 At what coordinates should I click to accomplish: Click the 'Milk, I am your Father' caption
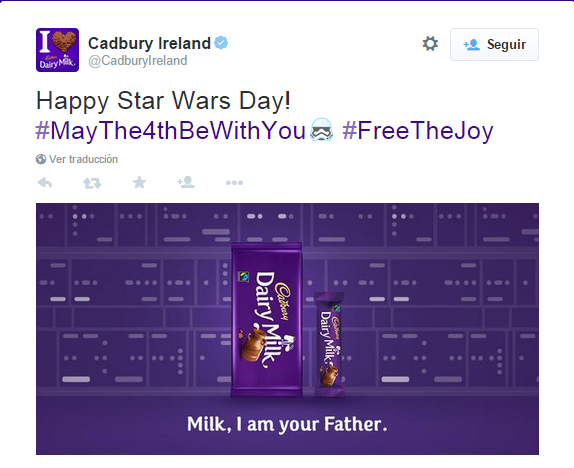[x=287, y=424]
